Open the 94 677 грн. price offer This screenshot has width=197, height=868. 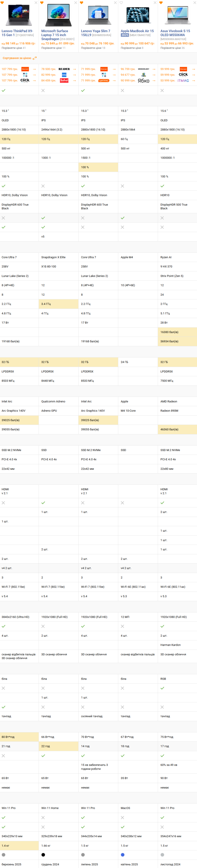[x=128, y=75]
